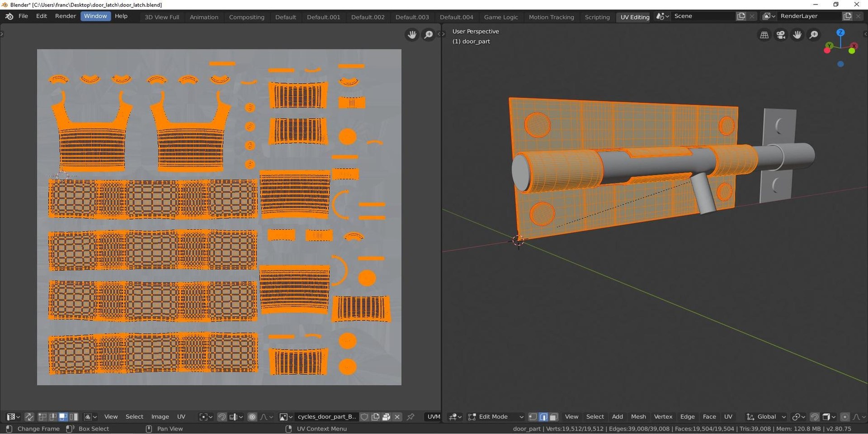
Task: Click new image icon beside image name
Action: 375,417
